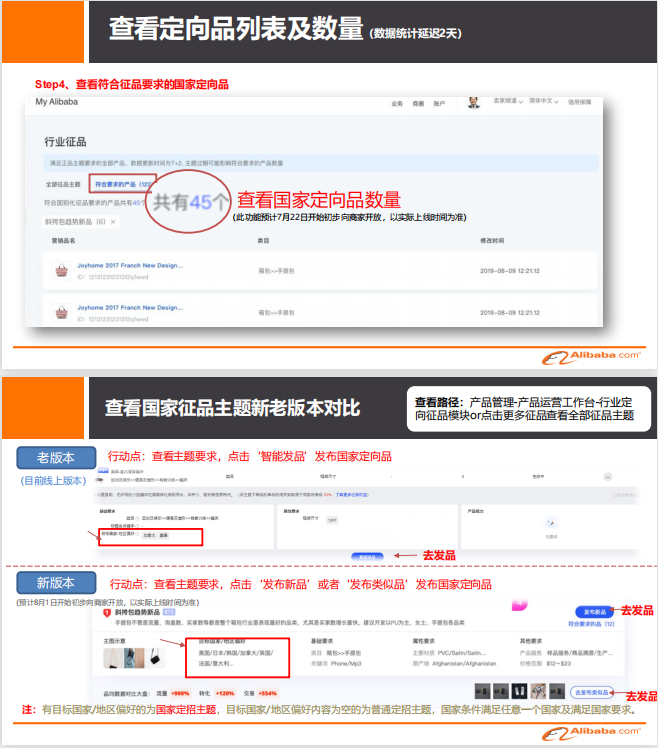Expand the 简体中文 language selector
This screenshot has height=748, width=658.
(x=545, y=103)
